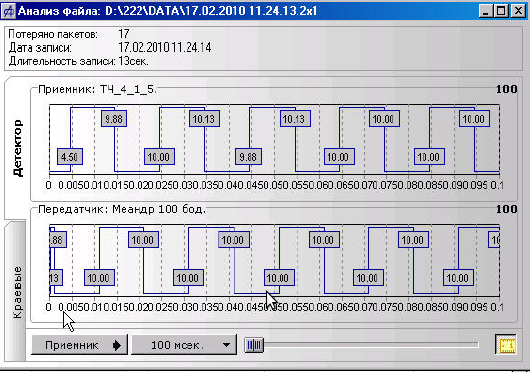Click the Передатчик: Меандр 100 бод. chart title
Screen dimensions: 530x372
pyautogui.click(x=122, y=209)
